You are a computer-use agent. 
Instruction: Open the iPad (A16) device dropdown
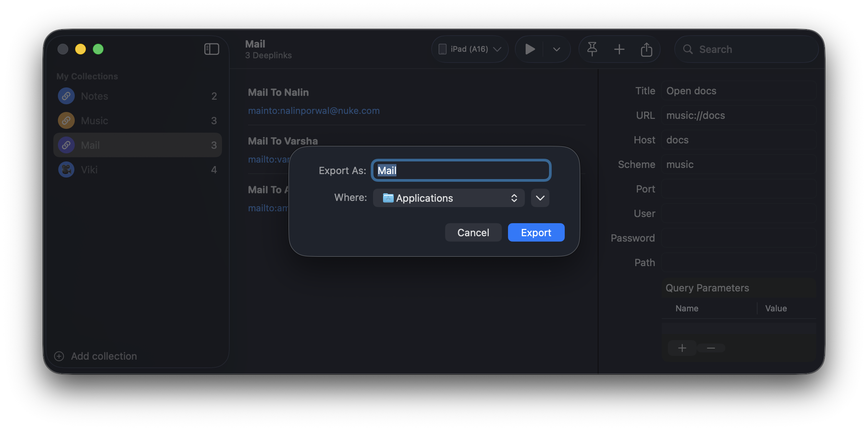(x=470, y=49)
